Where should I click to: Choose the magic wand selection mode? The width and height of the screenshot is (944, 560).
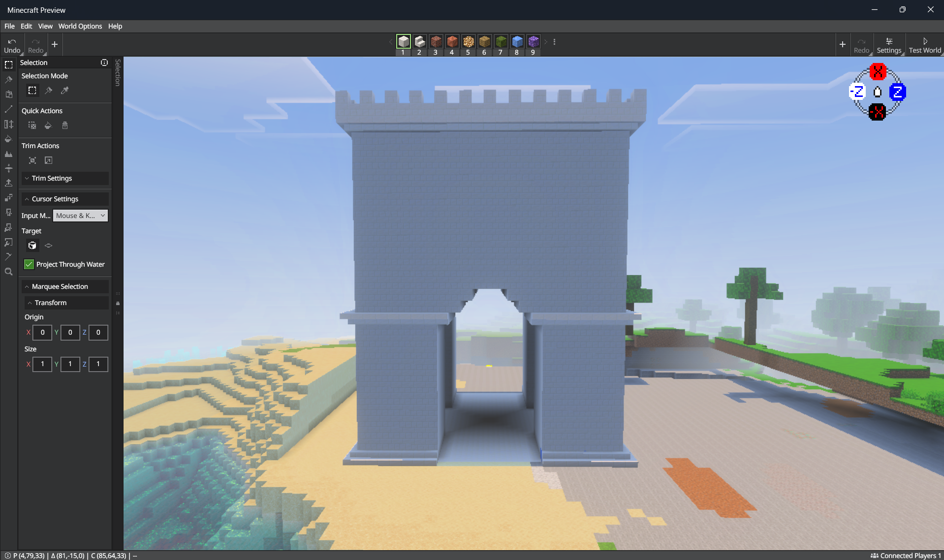coord(48,91)
